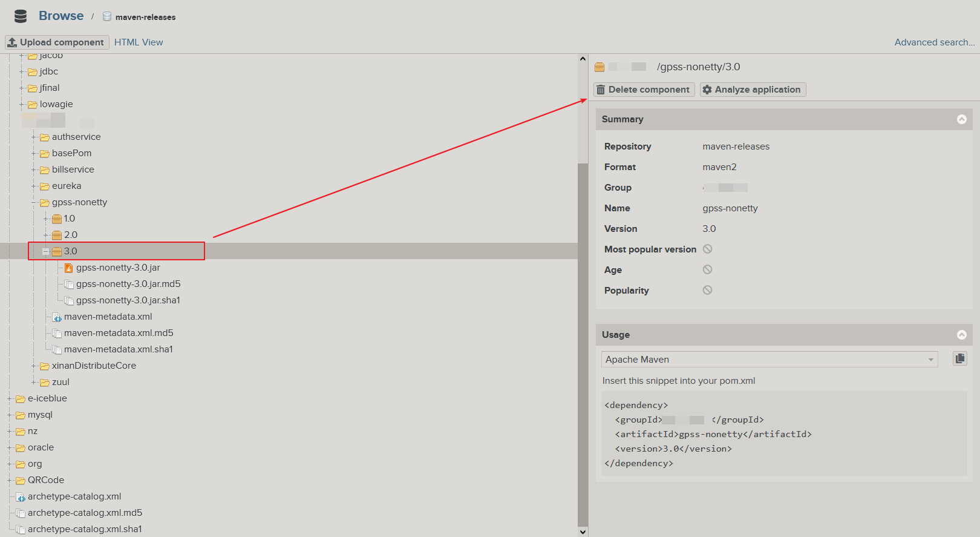Select the e-iceblue folder label
The width and height of the screenshot is (980, 537).
47,398
